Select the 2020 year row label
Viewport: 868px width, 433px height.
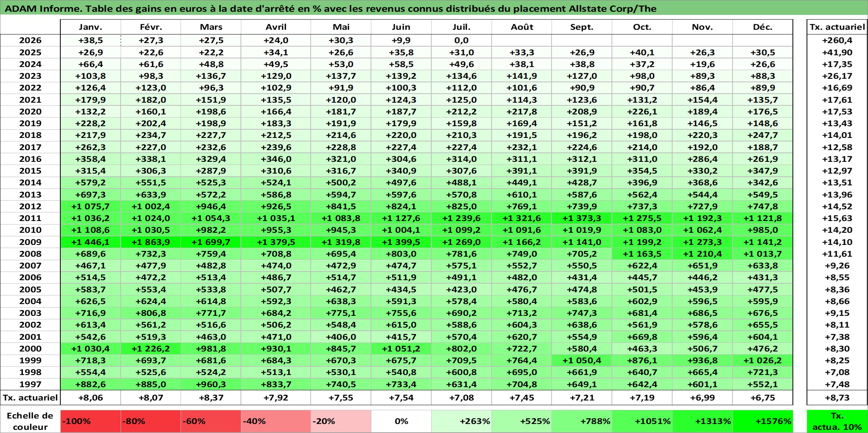click(30, 112)
